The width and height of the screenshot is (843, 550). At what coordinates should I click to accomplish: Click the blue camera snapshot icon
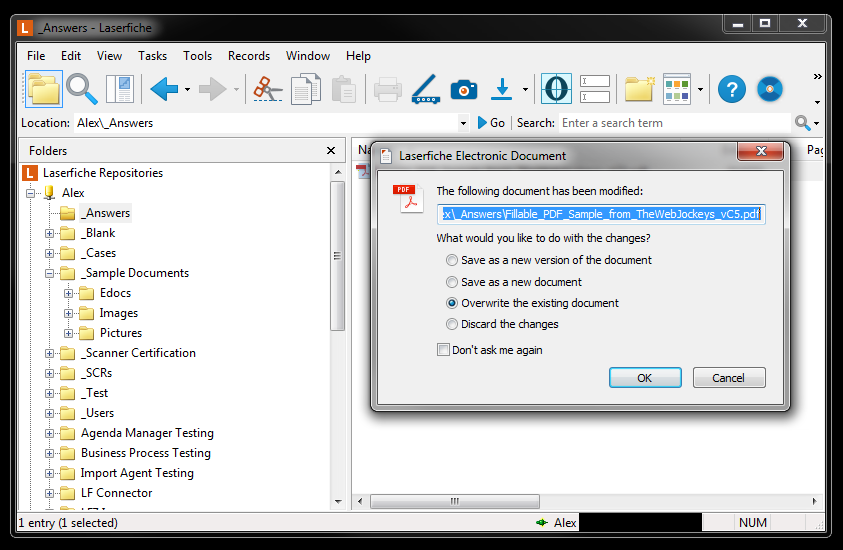coord(464,89)
